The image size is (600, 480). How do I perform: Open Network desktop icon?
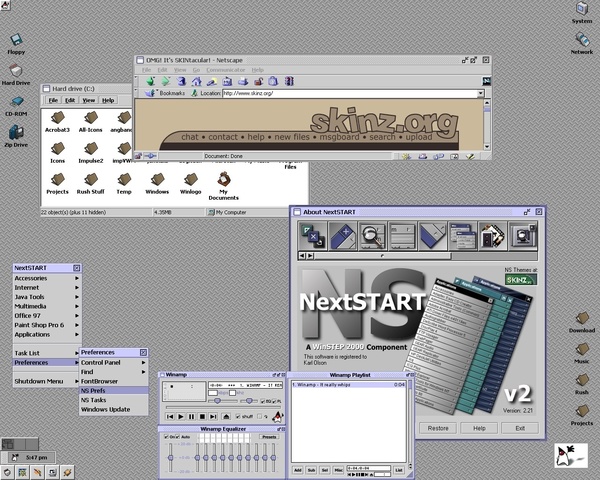pyautogui.click(x=582, y=43)
